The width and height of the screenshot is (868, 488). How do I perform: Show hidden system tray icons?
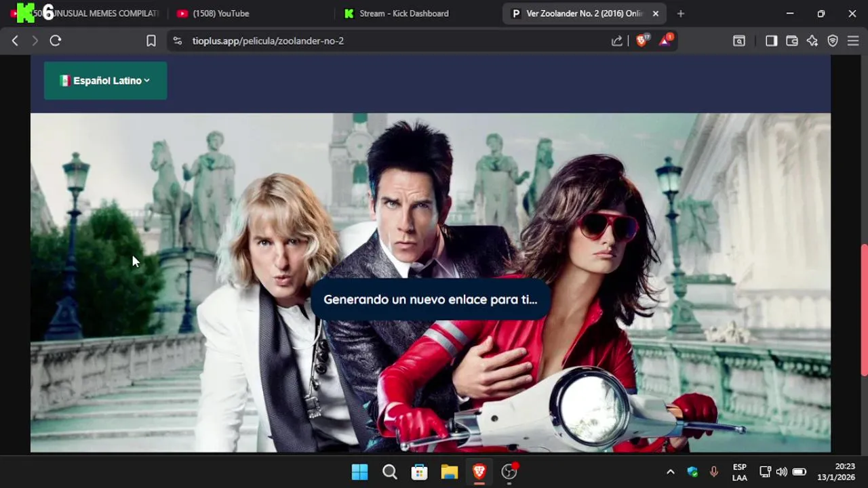point(671,472)
